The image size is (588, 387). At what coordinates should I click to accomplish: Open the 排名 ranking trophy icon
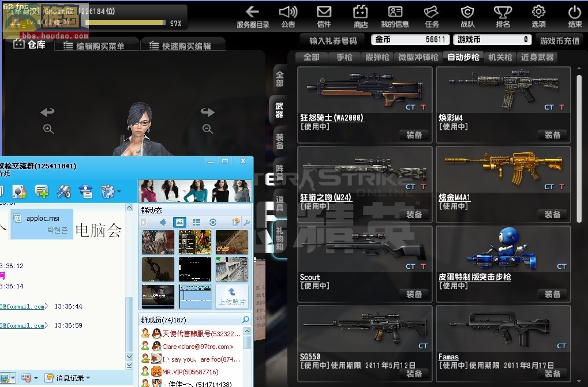(503, 17)
